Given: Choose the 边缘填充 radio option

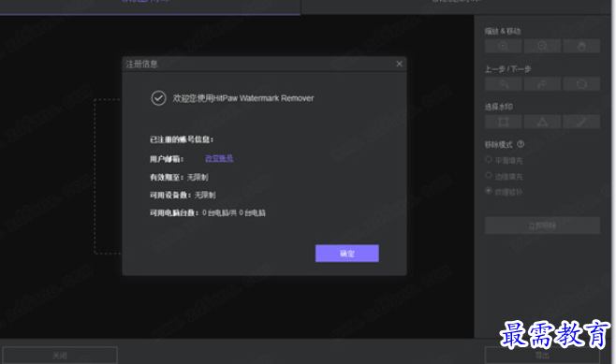Looking at the screenshot, I should 489,175.
